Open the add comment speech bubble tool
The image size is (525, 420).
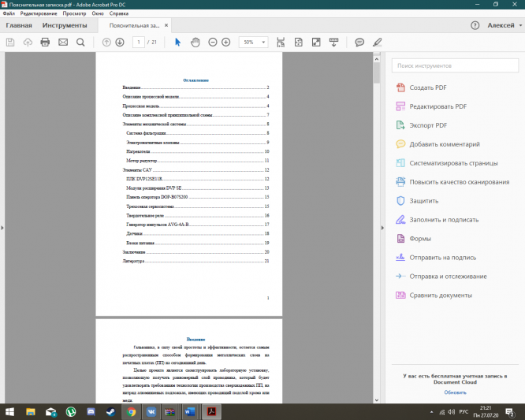pyautogui.click(x=359, y=42)
